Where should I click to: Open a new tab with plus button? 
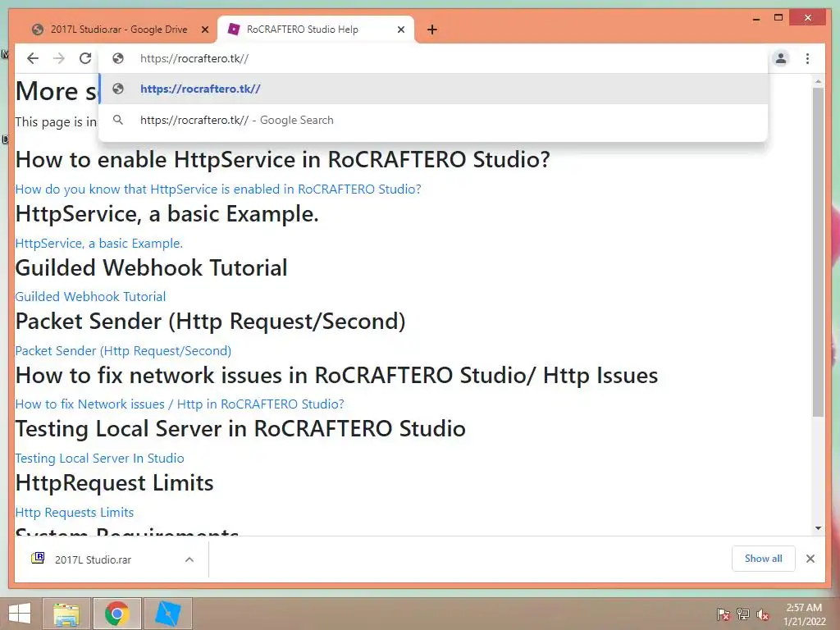[x=432, y=30]
